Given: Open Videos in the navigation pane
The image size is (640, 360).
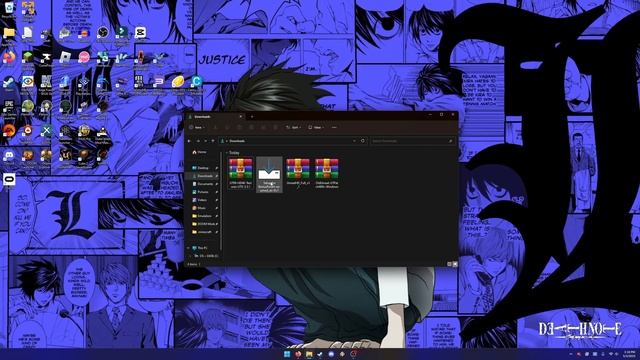Looking at the screenshot, I should [202, 200].
